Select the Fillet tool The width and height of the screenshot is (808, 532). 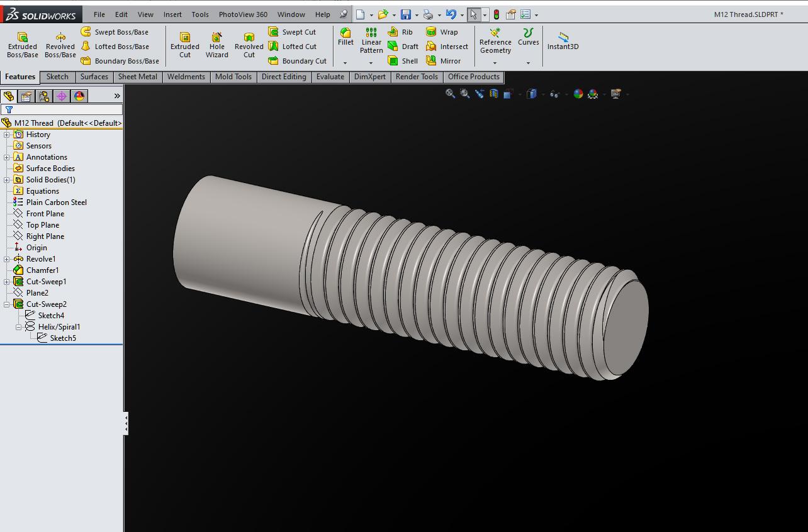(345, 38)
